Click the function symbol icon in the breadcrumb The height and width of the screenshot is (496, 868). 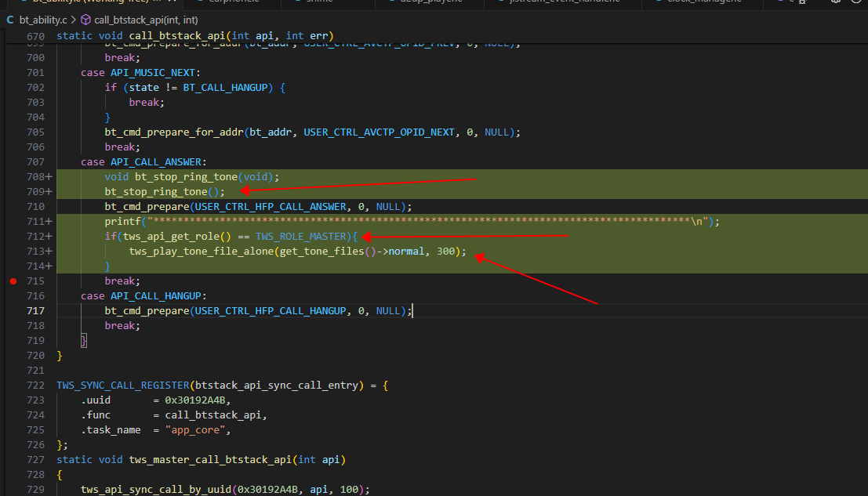coord(85,20)
